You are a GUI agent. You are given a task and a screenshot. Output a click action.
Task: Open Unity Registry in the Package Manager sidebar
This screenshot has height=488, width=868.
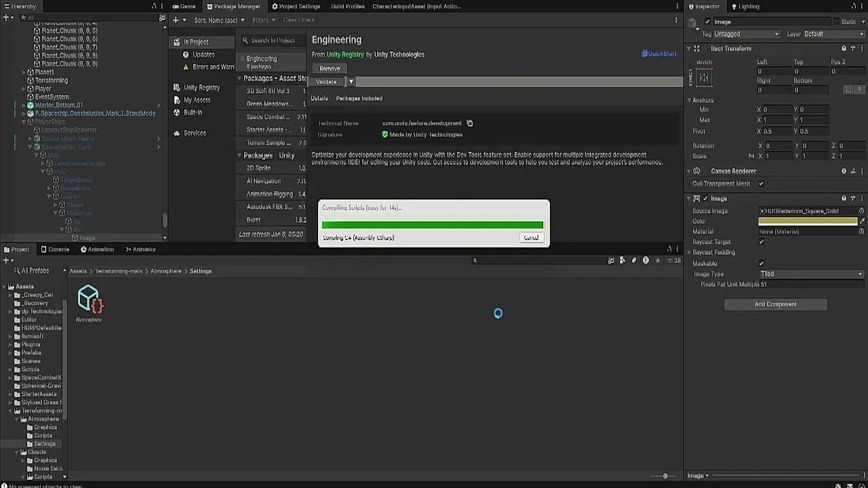(201, 87)
